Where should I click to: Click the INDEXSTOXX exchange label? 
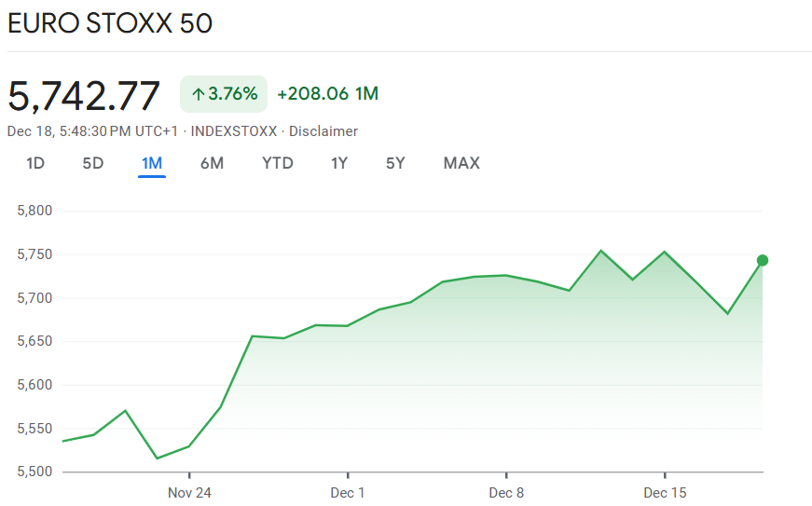[x=234, y=131]
